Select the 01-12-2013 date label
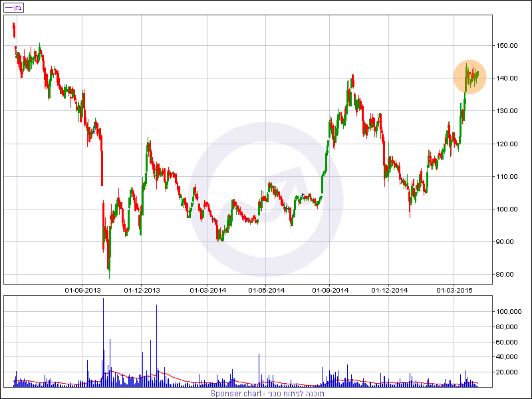The image size is (532, 399). click(x=142, y=290)
